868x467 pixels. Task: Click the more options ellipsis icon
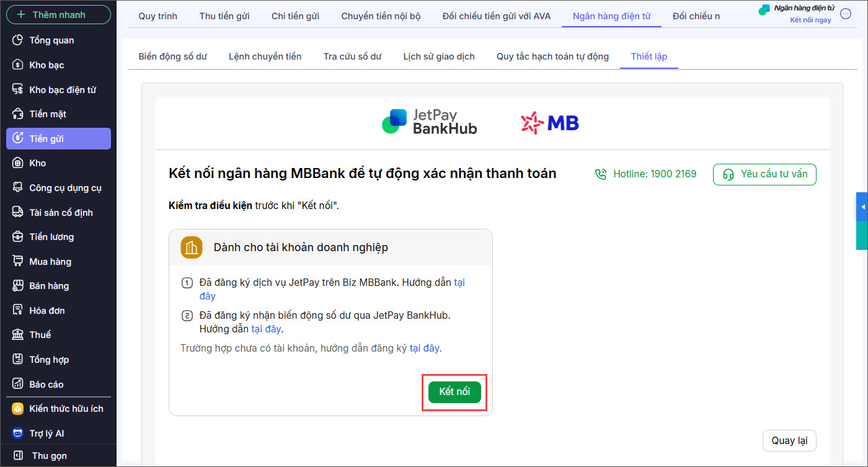pyautogui.click(x=845, y=14)
